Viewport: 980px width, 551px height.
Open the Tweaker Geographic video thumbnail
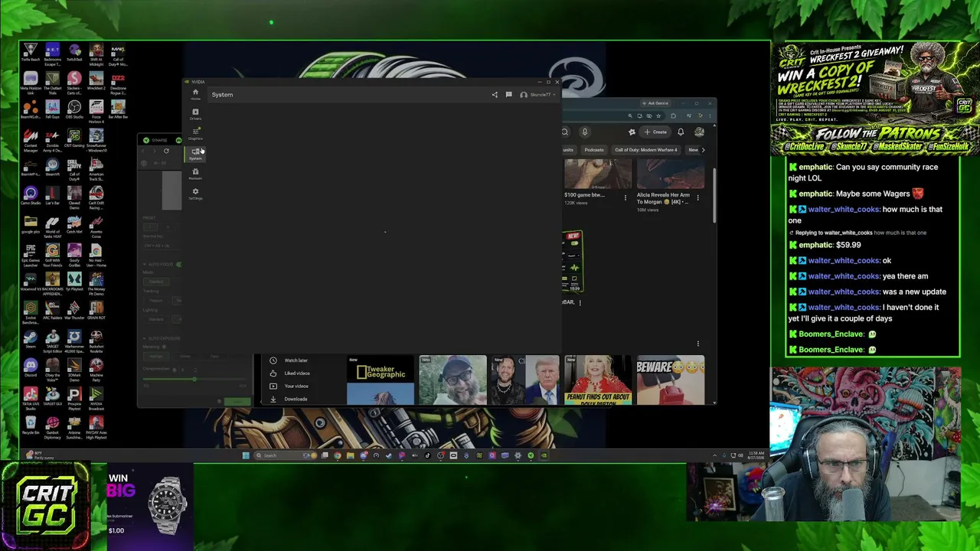pos(381,380)
